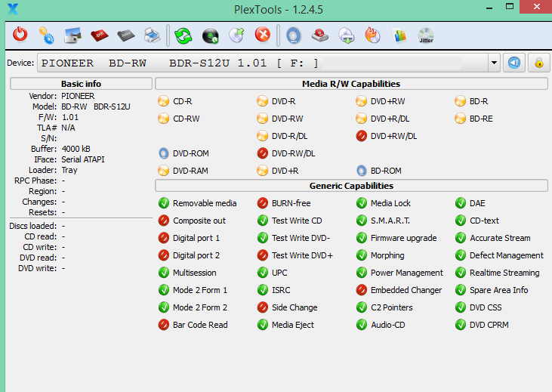The height and width of the screenshot is (392, 552).
Task: Click the '4000 kB' buffer value
Action: (x=76, y=149)
